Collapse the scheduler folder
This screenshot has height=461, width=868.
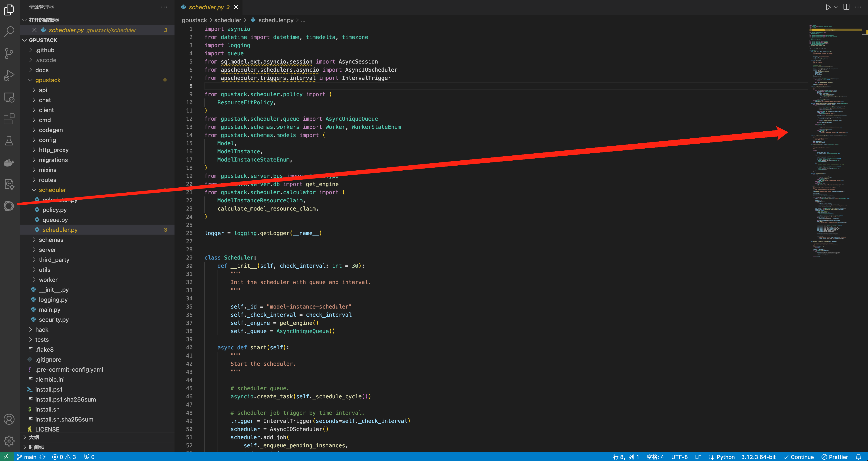(x=52, y=190)
